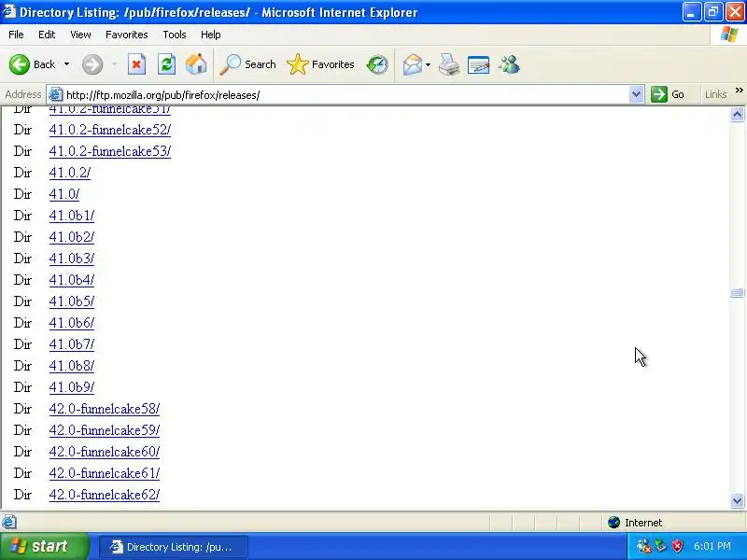
Task: Open the 41.0b2/ directory link
Action: click(x=72, y=237)
